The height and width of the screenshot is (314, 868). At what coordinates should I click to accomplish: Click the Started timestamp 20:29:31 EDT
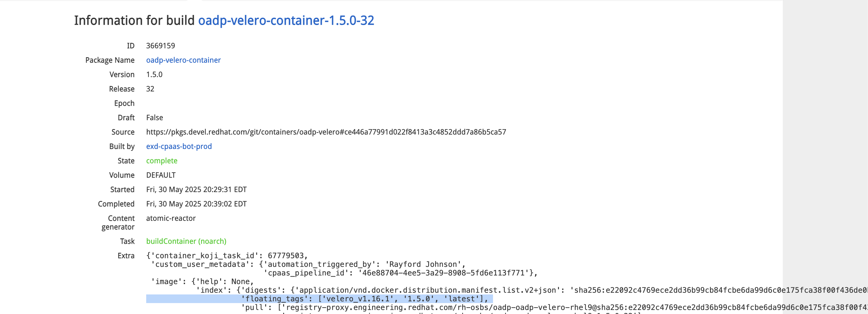point(196,190)
